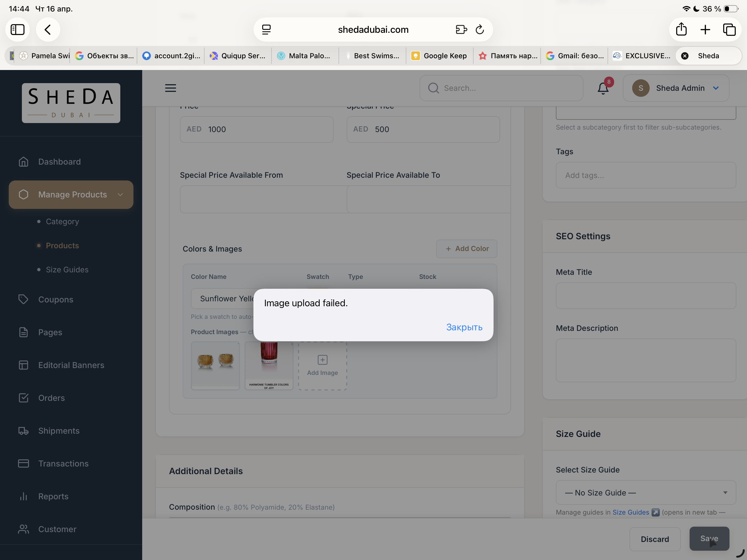This screenshot has width=747, height=560.
Task: Go back with the browser arrow
Action: click(48, 30)
